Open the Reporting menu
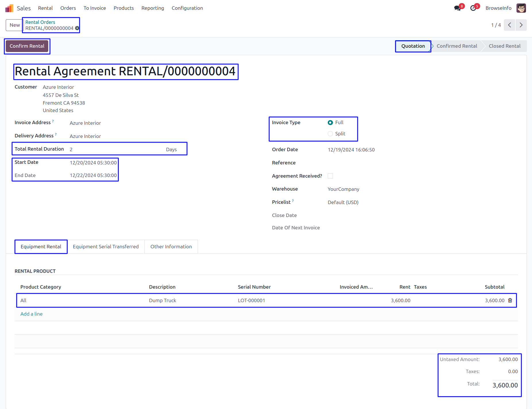Screen dimensions: 532x409 point(153,8)
